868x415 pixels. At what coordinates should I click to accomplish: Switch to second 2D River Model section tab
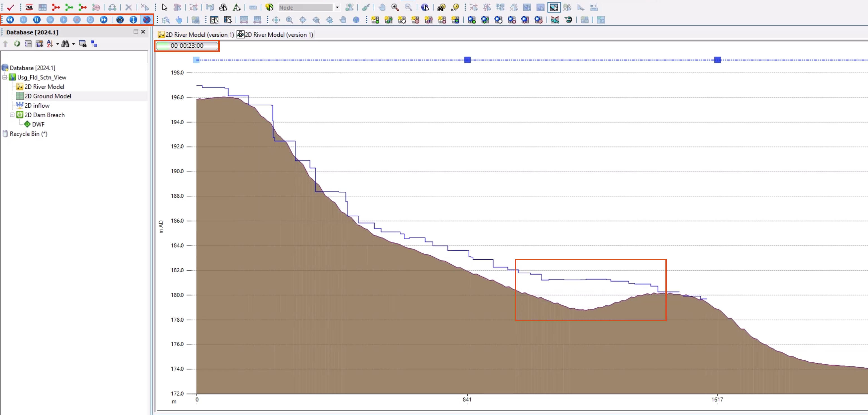pyautogui.click(x=275, y=35)
